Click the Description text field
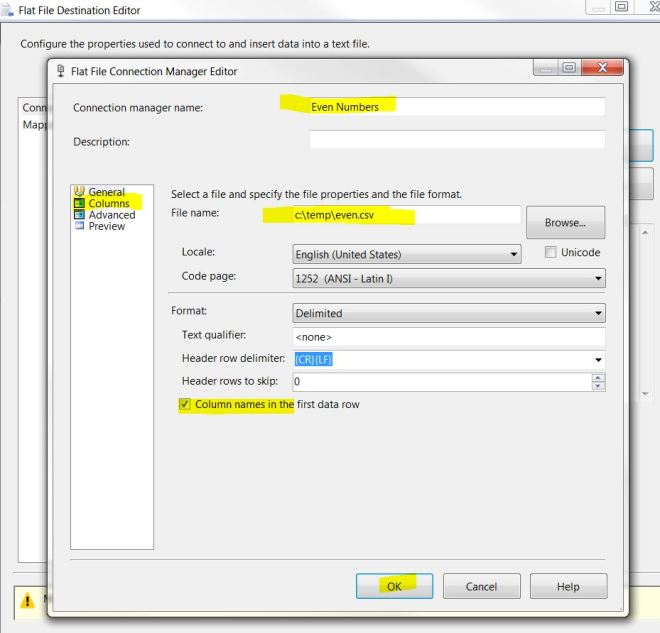Viewport: 660px width, 633px height. pos(456,140)
